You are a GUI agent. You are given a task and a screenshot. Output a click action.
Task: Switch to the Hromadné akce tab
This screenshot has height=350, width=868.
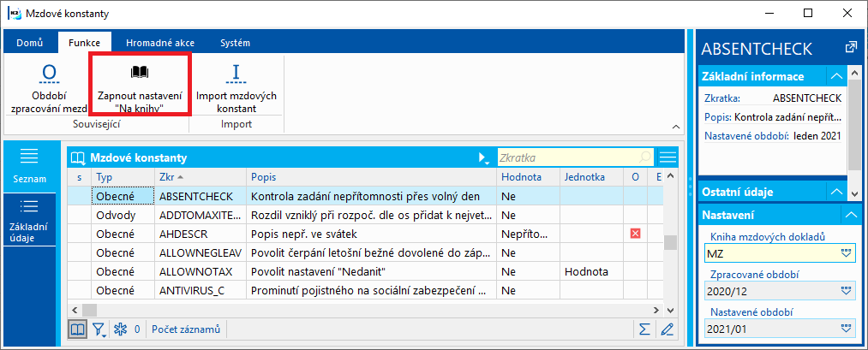(x=160, y=42)
